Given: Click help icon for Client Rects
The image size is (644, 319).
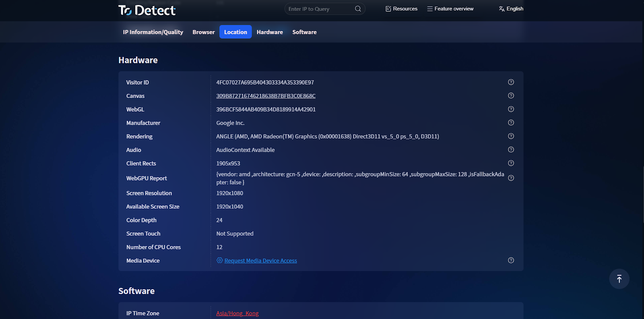Looking at the screenshot, I should coord(511,163).
